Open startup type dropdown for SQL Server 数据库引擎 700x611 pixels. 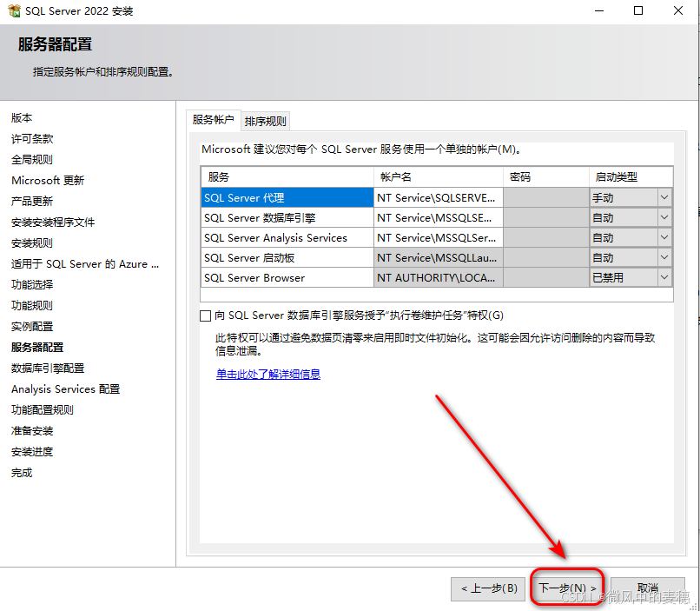point(664,217)
